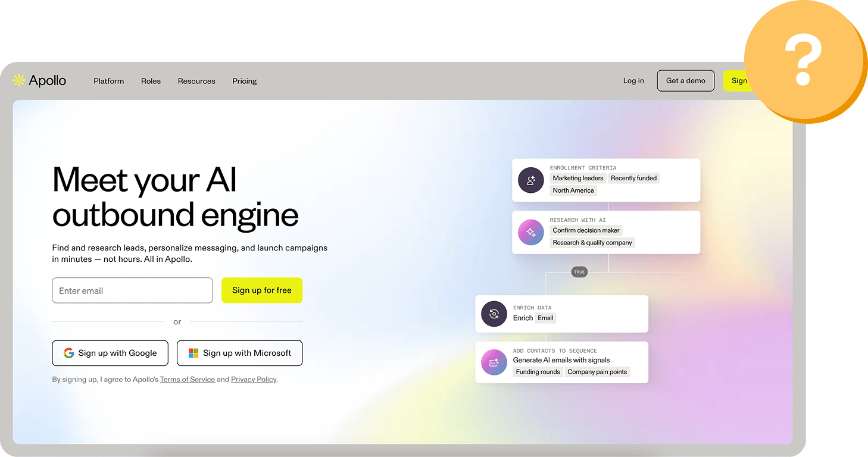Select the Company pain points tag
The image size is (868, 457).
[x=597, y=372]
